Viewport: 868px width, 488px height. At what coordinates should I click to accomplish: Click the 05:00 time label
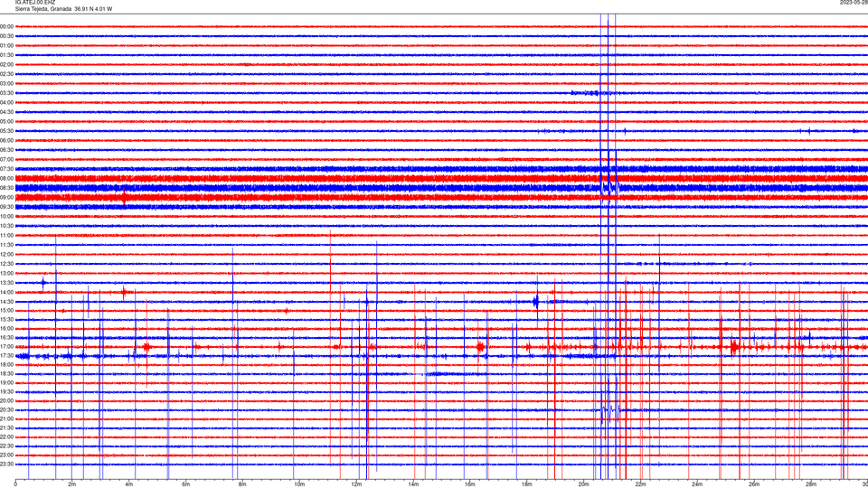(x=6, y=121)
